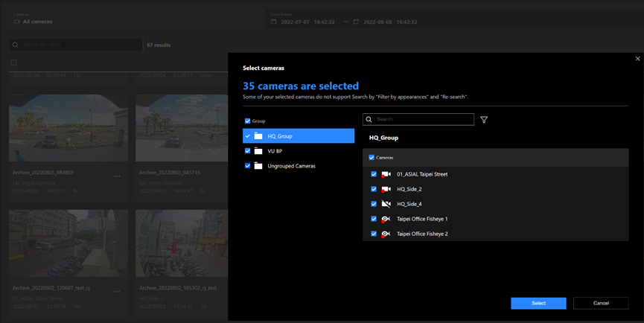This screenshot has height=323, width=644.
Task: Click the 01_ASIAL Taipei Street camera icon
Action: tap(386, 174)
